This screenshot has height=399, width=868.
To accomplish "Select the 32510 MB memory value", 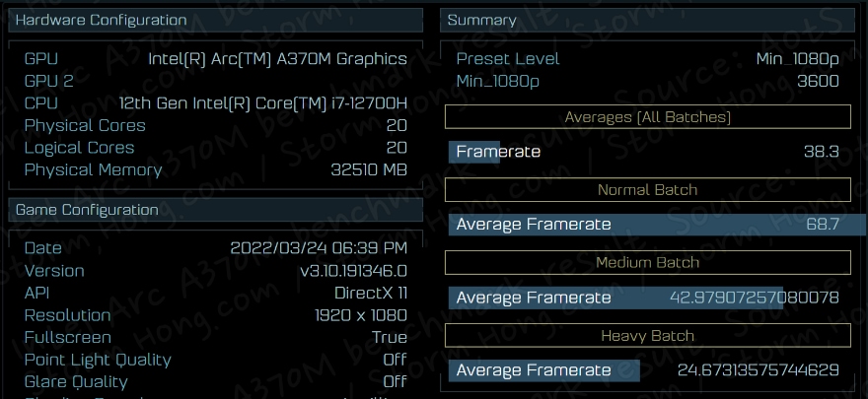I will click(369, 169).
